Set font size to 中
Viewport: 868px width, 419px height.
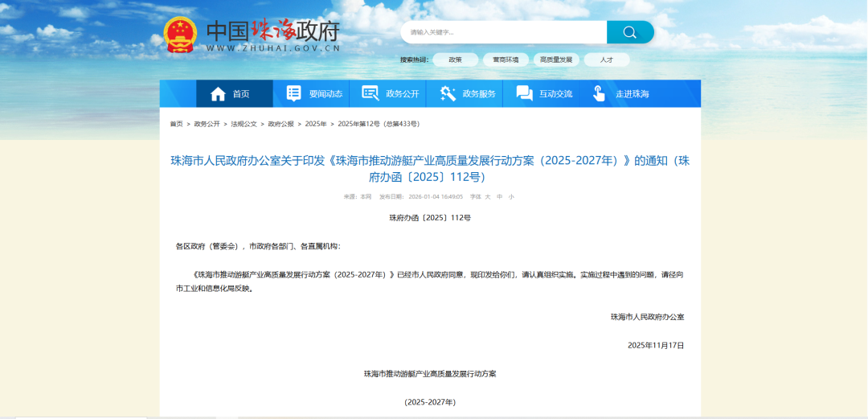coord(499,196)
